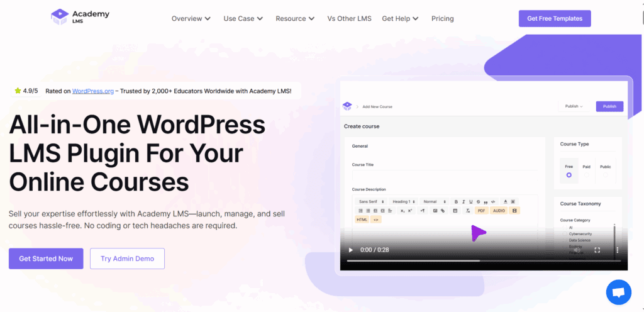Image resolution: width=644 pixels, height=312 pixels.
Task: Click Get Started Now
Action: (46, 259)
